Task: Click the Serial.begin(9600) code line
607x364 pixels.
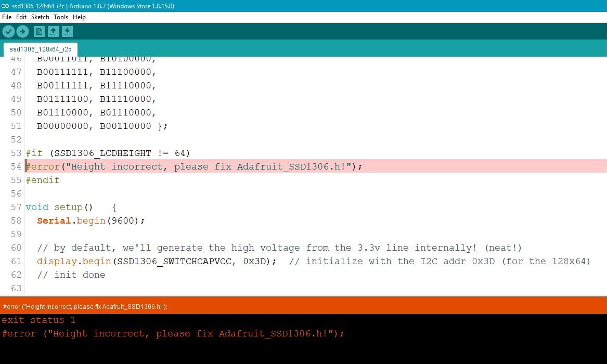Action: coord(91,220)
